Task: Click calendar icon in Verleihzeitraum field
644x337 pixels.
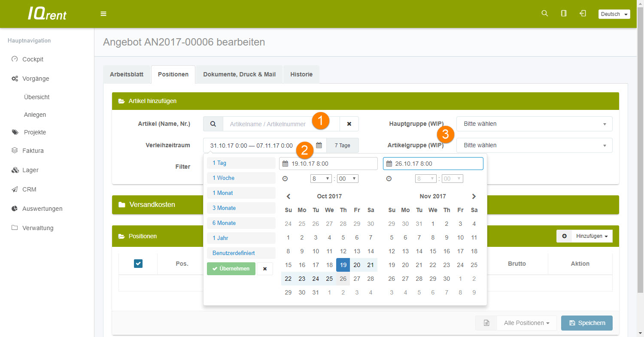Action: [x=319, y=146]
